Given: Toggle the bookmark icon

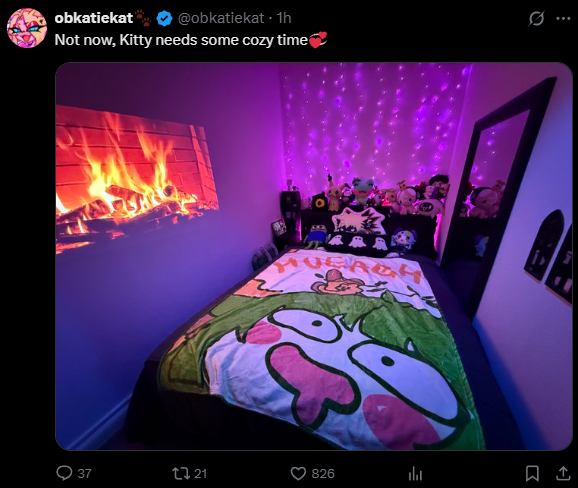Looking at the screenshot, I should pyautogui.click(x=532, y=473).
